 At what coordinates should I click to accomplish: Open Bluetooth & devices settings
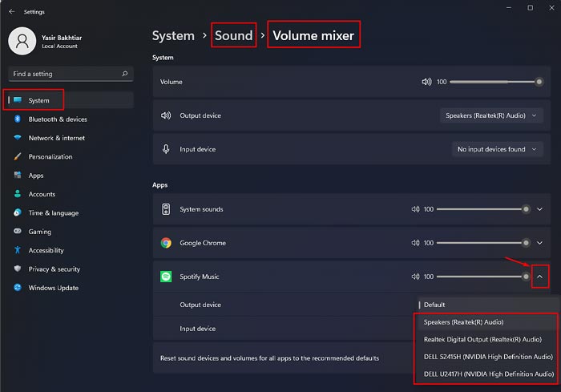point(71,119)
